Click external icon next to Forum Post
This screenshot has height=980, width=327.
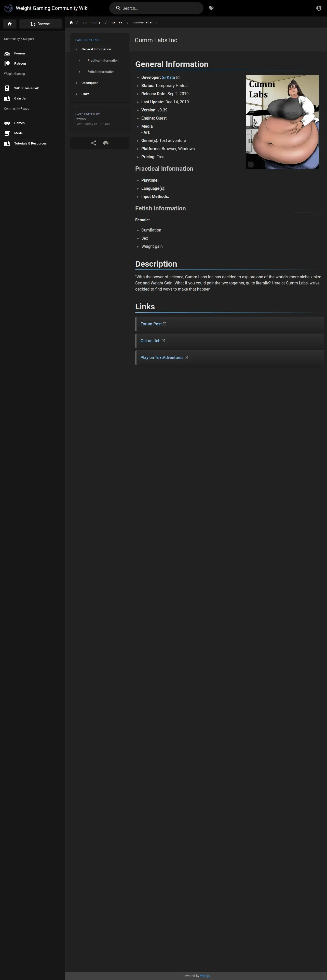click(165, 324)
